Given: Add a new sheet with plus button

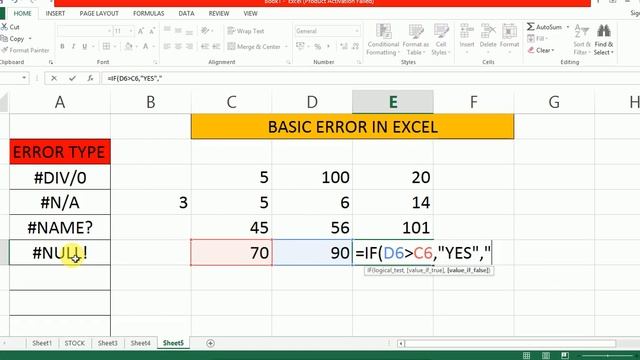Looking at the screenshot, I should (210, 343).
